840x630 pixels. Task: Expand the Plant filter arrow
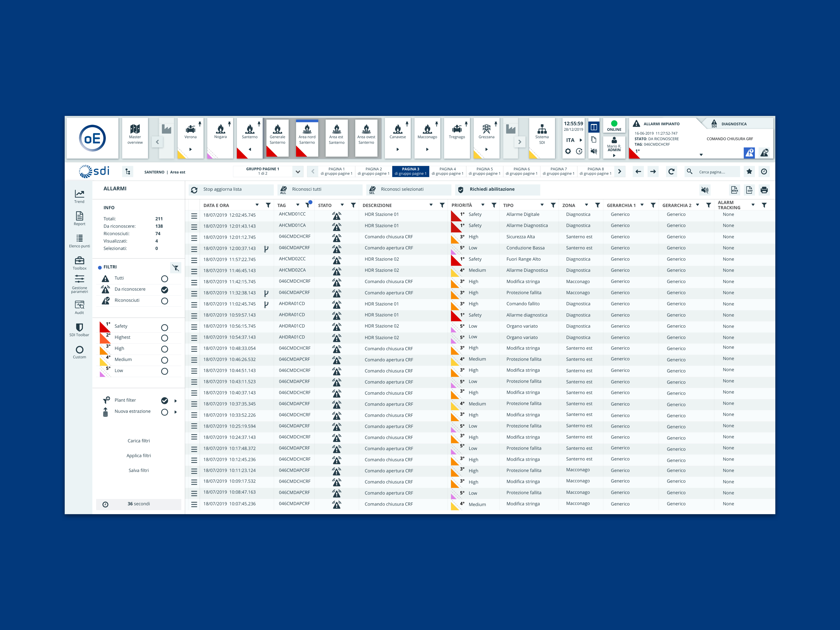175,401
